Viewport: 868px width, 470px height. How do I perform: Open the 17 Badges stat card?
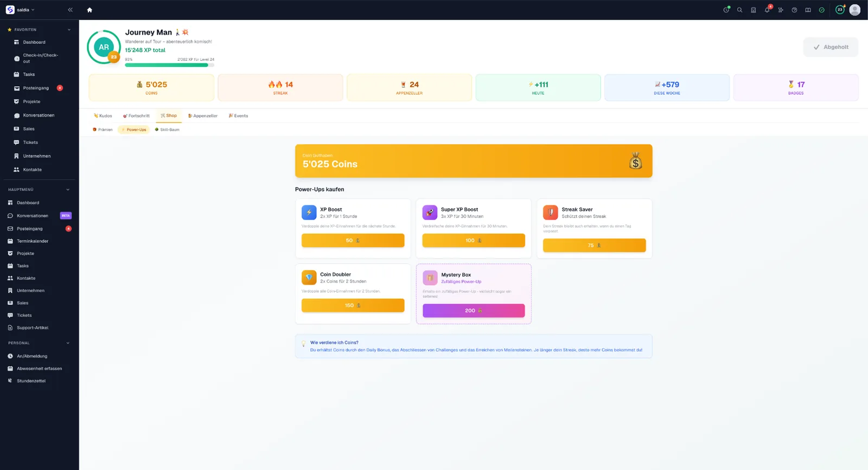[796, 88]
